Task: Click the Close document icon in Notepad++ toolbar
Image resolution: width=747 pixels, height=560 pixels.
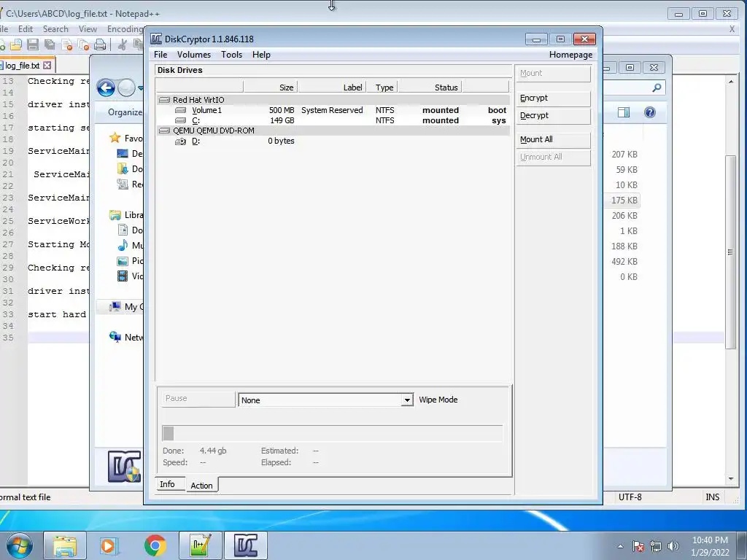Action: [66, 44]
